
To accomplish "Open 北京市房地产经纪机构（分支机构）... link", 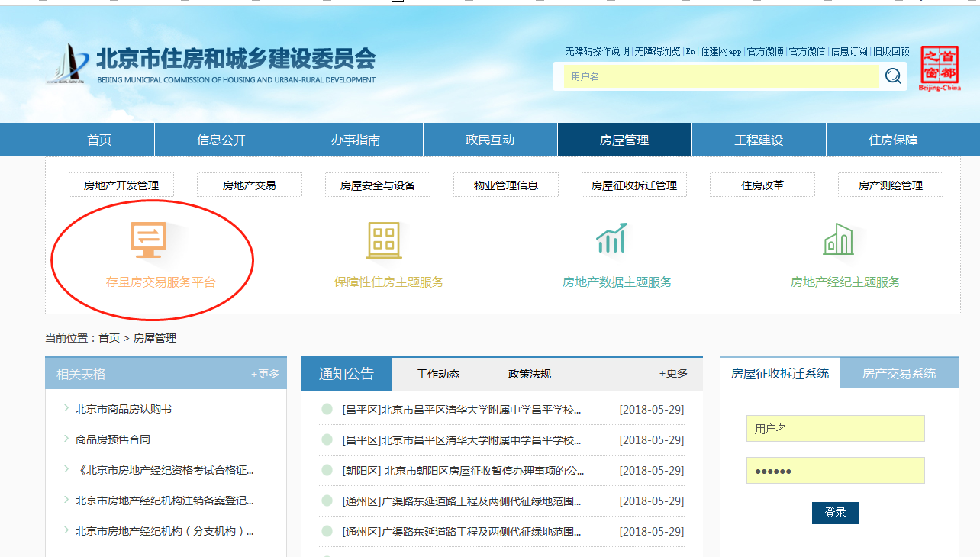I will coord(165,531).
